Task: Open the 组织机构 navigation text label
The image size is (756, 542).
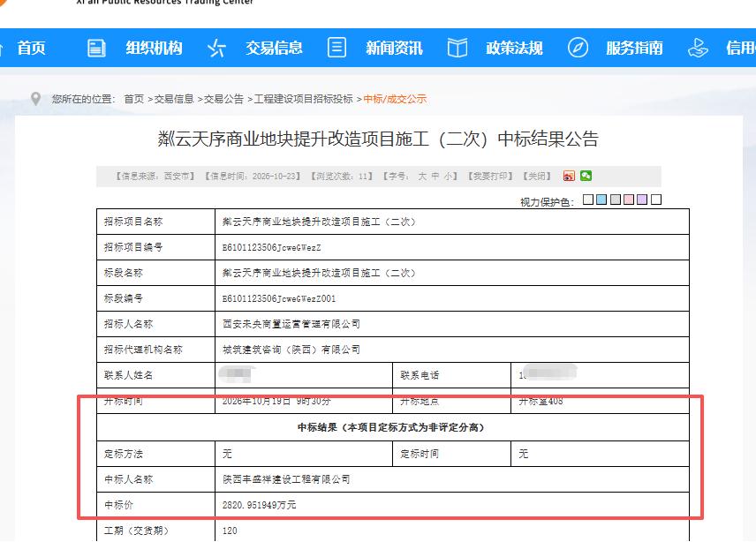Action: click(154, 48)
